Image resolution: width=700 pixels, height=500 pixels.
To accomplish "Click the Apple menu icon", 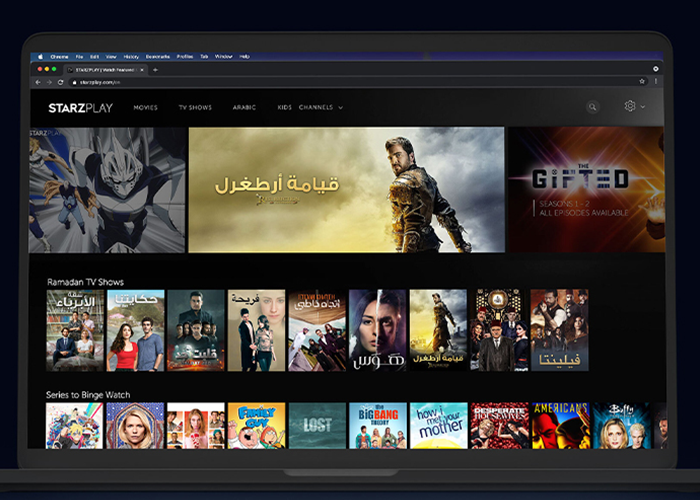I will pos(41,57).
